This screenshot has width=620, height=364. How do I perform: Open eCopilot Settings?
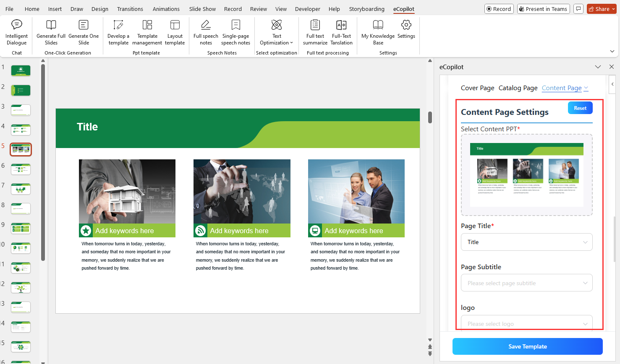point(406,29)
